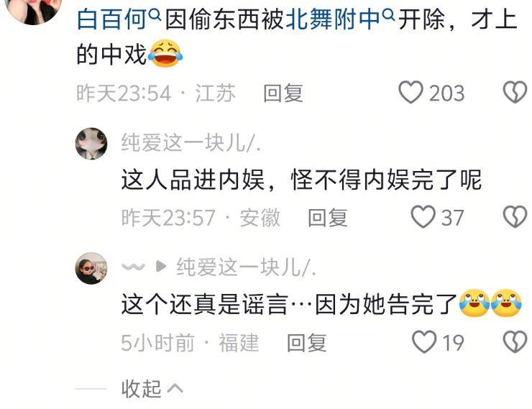This screenshot has height=409, width=532.
Task: Tap the broken heart on the 安徽 reply
Action: point(515,216)
